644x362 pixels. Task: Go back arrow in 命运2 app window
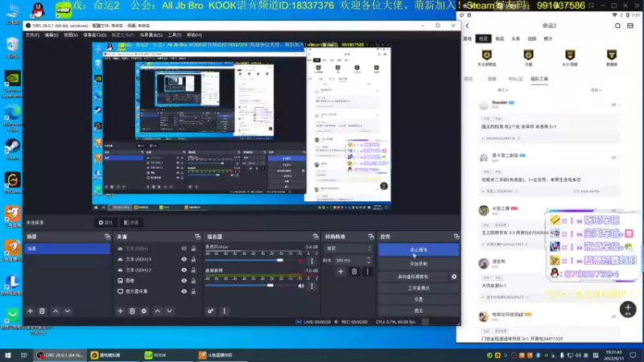pos(468,26)
